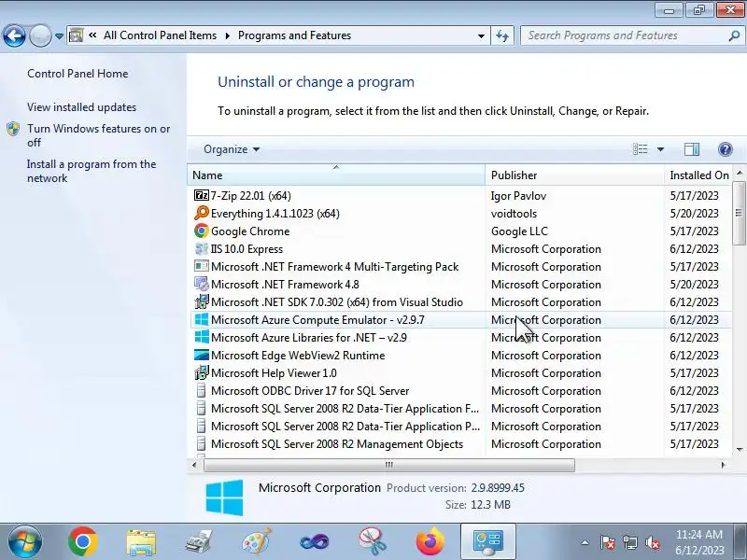Open the view options dropdown arrow
Viewport: 747px width, 560px height.
(x=660, y=149)
